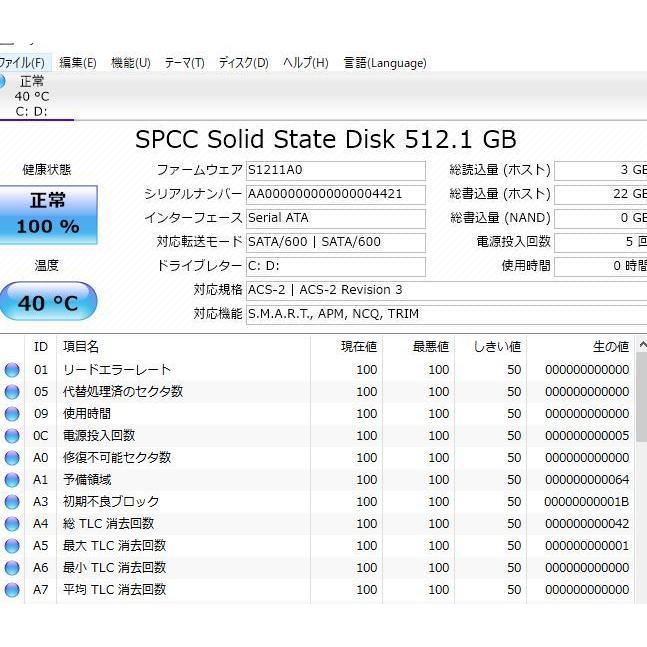Click the 40 °C temperature button
Screen dimensions: 647x647
point(48,302)
